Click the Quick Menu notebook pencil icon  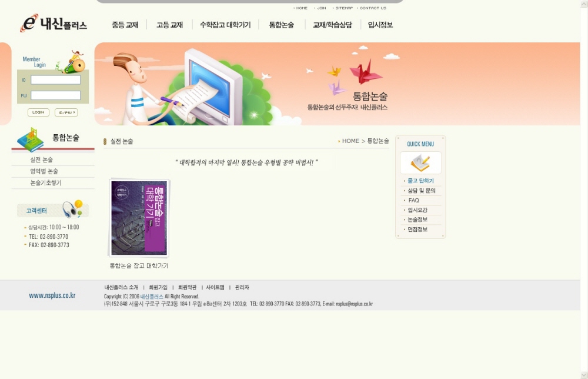[x=420, y=162]
